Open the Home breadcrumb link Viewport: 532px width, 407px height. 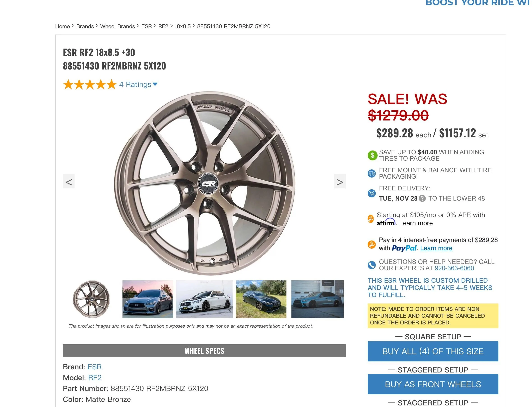click(62, 26)
